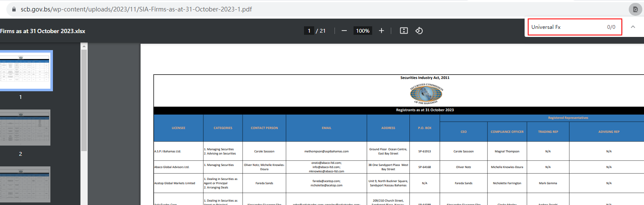Click the CONTACT PERSON column header
This screenshot has width=644, height=205.
264,128
